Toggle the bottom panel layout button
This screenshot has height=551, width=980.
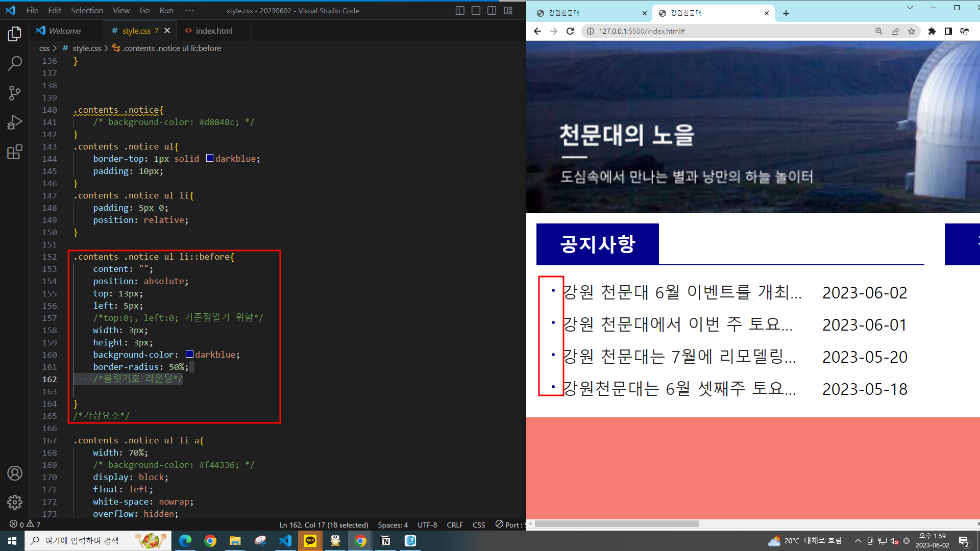[x=476, y=11]
